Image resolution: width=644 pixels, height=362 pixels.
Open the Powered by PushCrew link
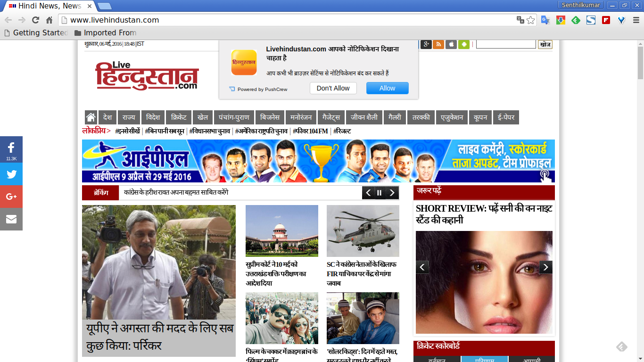pyautogui.click(x=258, y=89)
